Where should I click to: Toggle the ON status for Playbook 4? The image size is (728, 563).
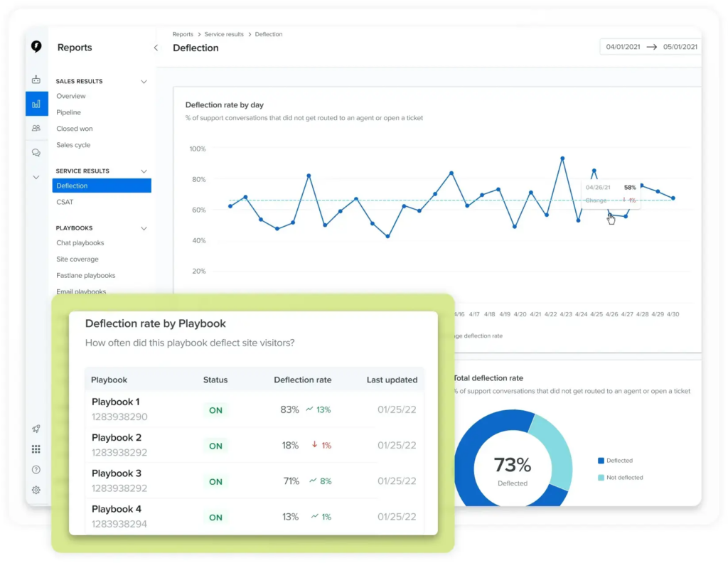point(215,518)
